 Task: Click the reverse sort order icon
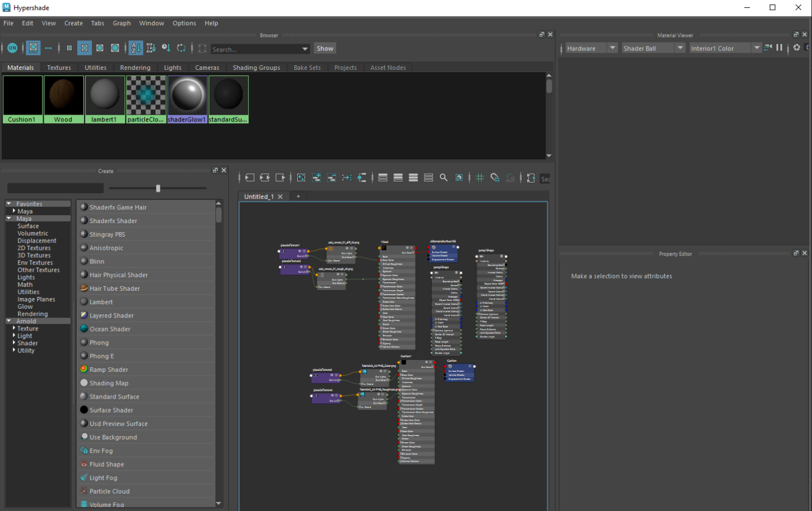click(181, 48)
